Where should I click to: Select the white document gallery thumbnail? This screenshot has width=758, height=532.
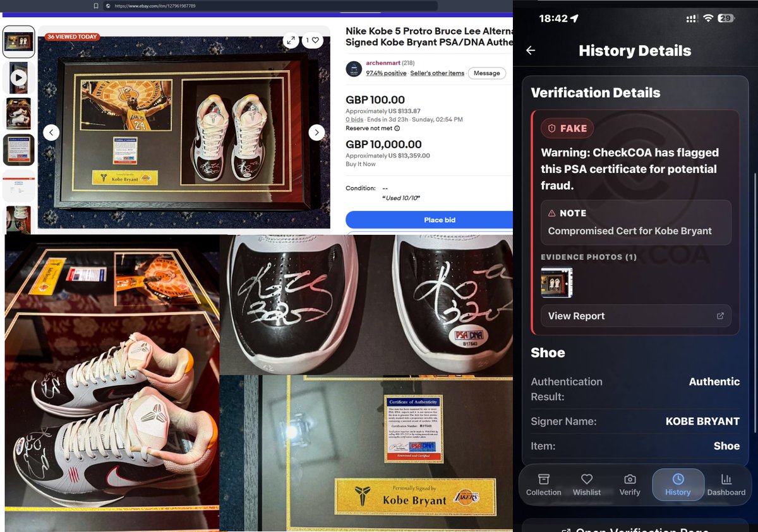19,186
